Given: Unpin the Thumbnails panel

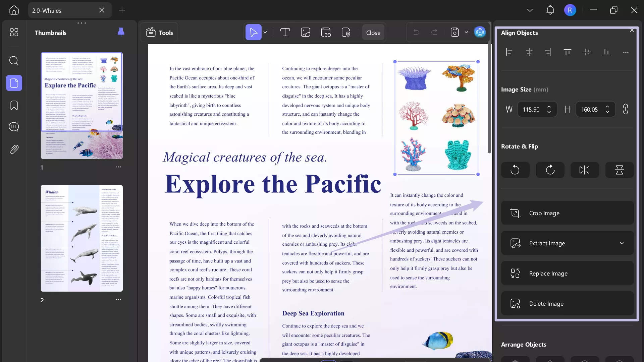Looking at the screenshot, I should (121, 32).
